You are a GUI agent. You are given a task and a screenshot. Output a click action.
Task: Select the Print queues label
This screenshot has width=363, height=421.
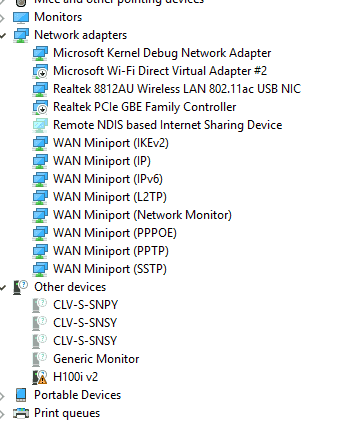pyautogui.click(x=67, y=413)
